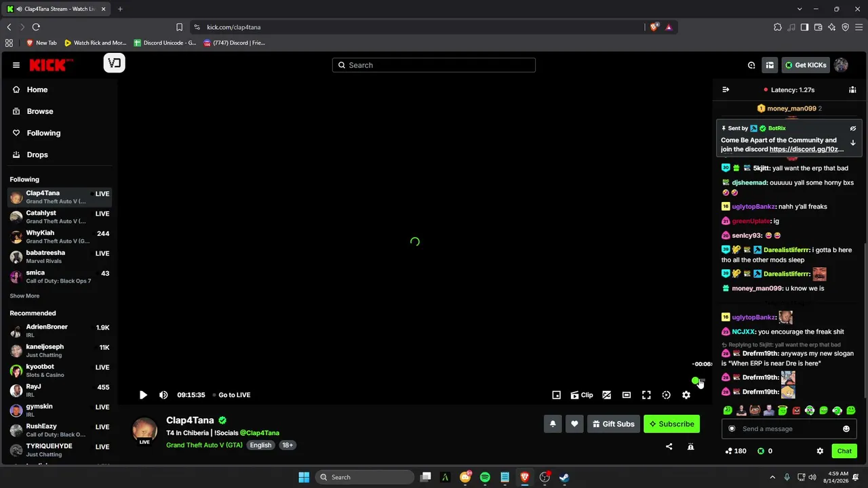The image size is (868, 488).
Task: Open Spotify from the taskbar
Action: click(x=485, y=477)
